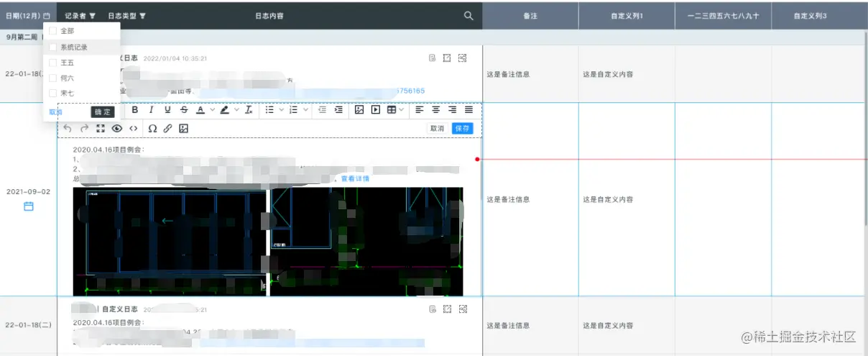Expand the numbered list style dropdown
The image size is (868, 356).
pyautogui.click(x=305, y=110)
